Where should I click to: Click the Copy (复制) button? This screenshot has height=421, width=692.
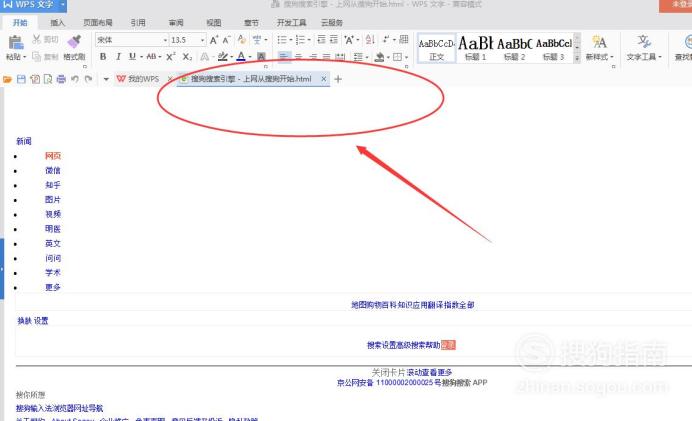(x=45, y=56)
